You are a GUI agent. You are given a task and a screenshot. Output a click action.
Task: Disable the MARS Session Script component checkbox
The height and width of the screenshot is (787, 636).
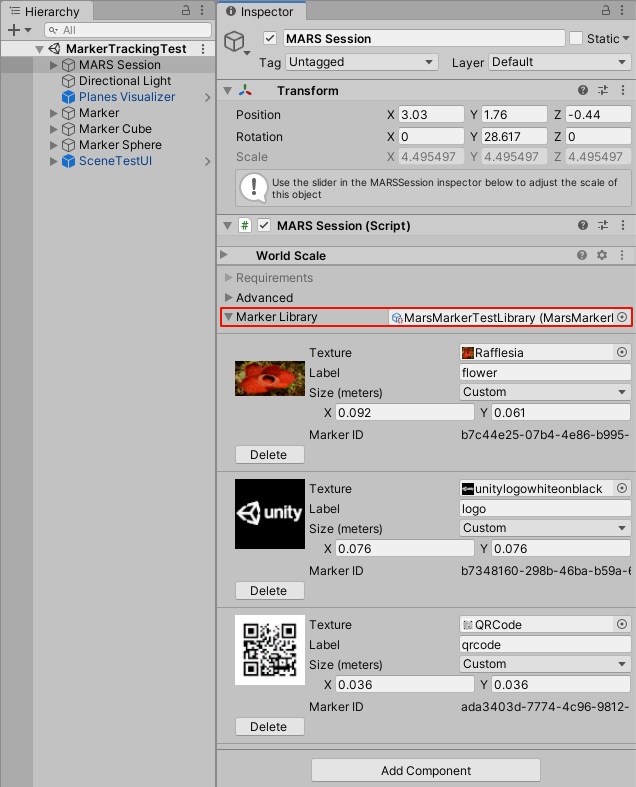[x=264, y=226]
